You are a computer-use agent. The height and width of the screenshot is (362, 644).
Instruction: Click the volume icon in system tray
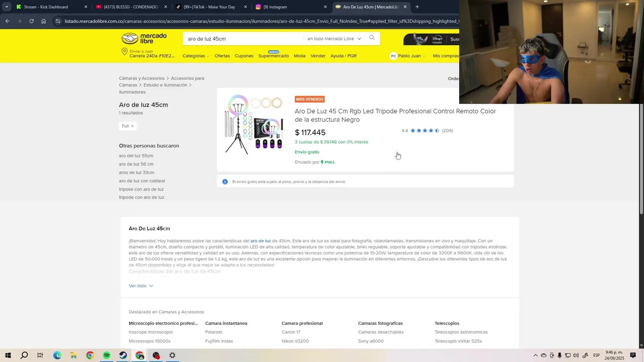(x=576, y=355)
